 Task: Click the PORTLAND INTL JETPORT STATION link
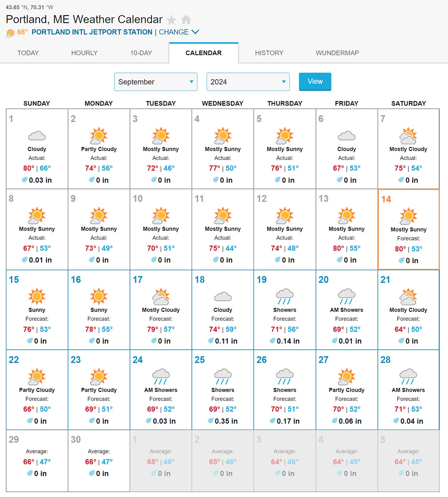coord(92,32)
